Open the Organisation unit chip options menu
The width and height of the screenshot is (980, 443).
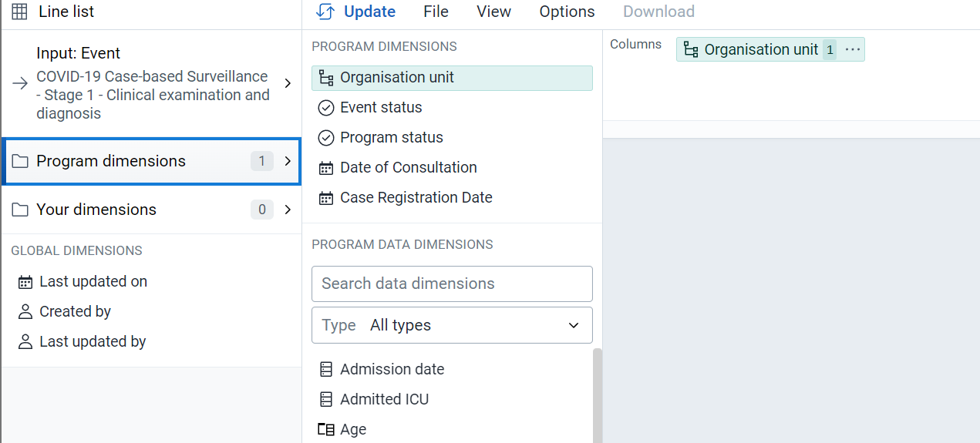pos(852,49)
